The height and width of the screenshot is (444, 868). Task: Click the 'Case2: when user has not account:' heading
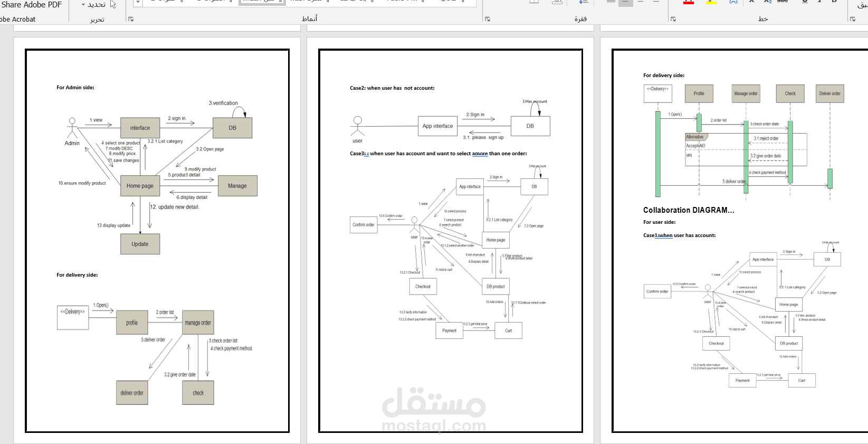392,88
